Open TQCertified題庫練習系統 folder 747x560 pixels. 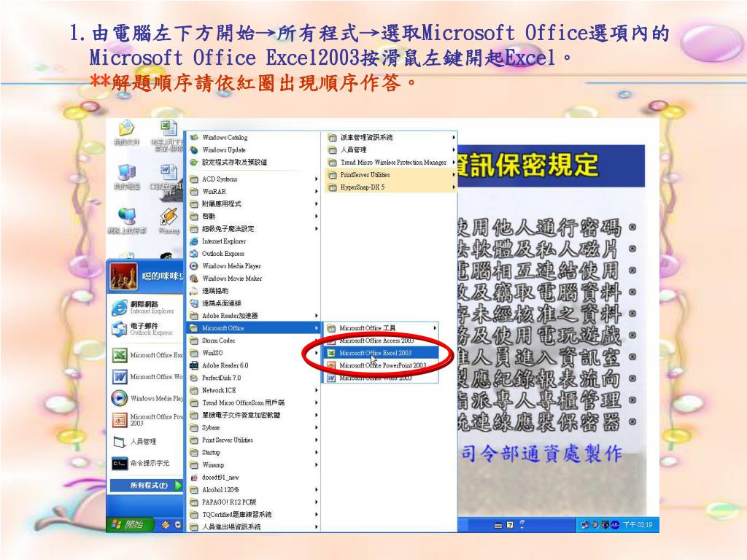point(254,514)
